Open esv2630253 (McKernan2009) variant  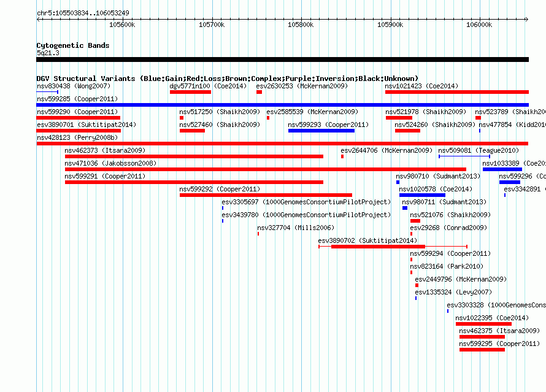302,86
